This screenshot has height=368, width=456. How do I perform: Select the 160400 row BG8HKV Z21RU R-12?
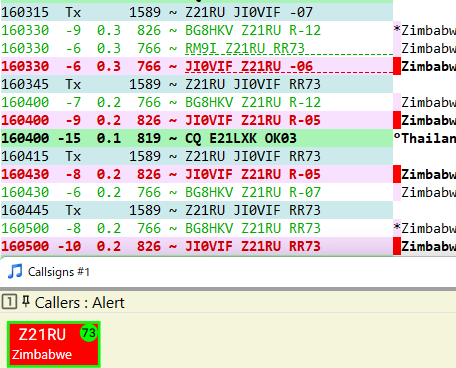(197, 102)
